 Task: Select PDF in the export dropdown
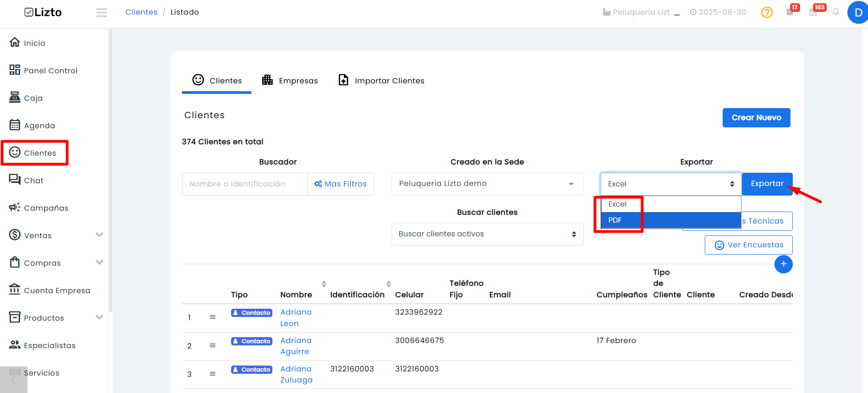(671, 220)
